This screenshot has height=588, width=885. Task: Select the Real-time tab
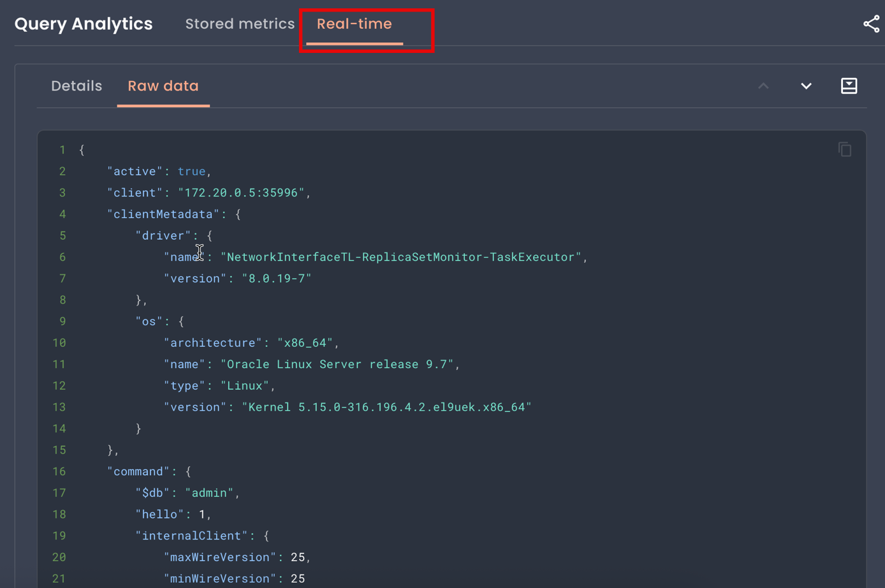[354, 24]
